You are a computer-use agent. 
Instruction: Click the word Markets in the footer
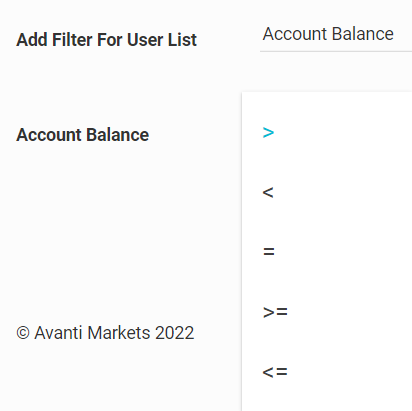119,333
